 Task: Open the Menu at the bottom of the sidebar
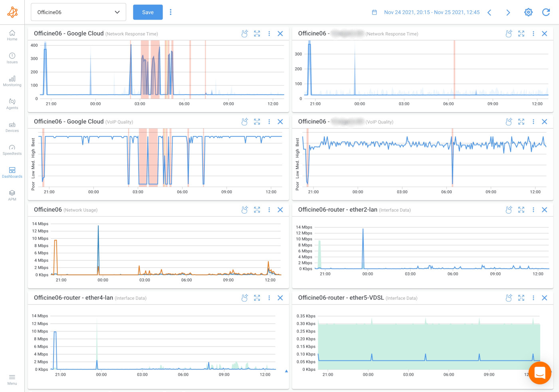(12, 380)
